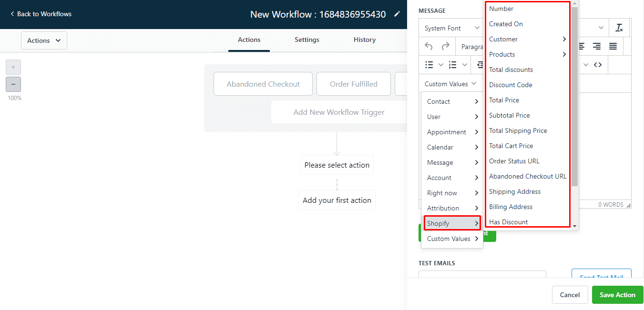Open the Calendar submenu
This screenshot has width=644, height=310.
tap(452, 147)
